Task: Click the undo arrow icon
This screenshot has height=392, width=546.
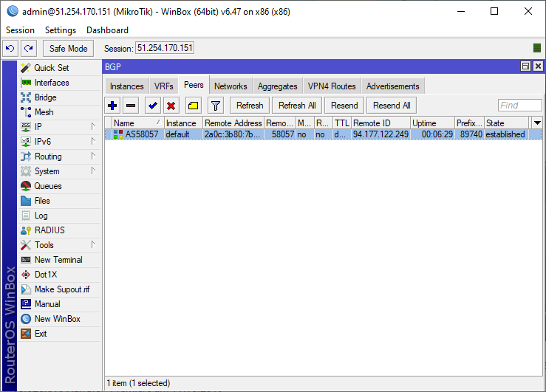Action: click(x=10, y=48)
